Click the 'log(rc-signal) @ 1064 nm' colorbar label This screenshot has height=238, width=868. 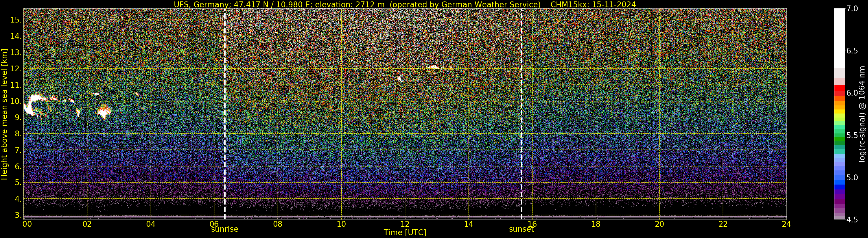863,114
